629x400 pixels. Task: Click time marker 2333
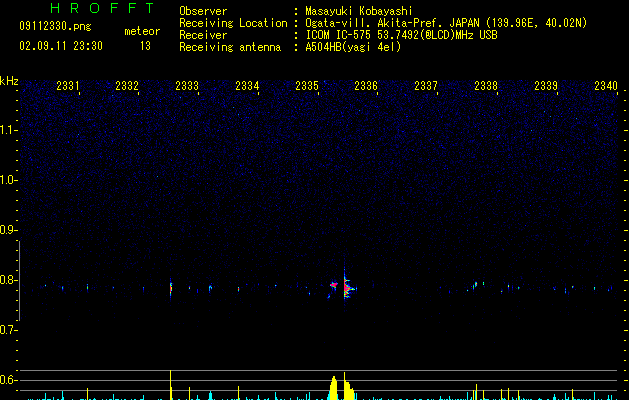point(187,85)
